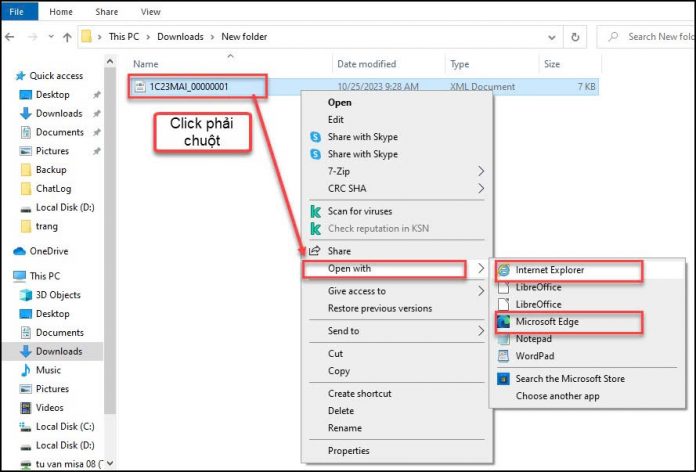696x472 pixels.
Task: Open the File ribbon tab
Action: point(16,12)
